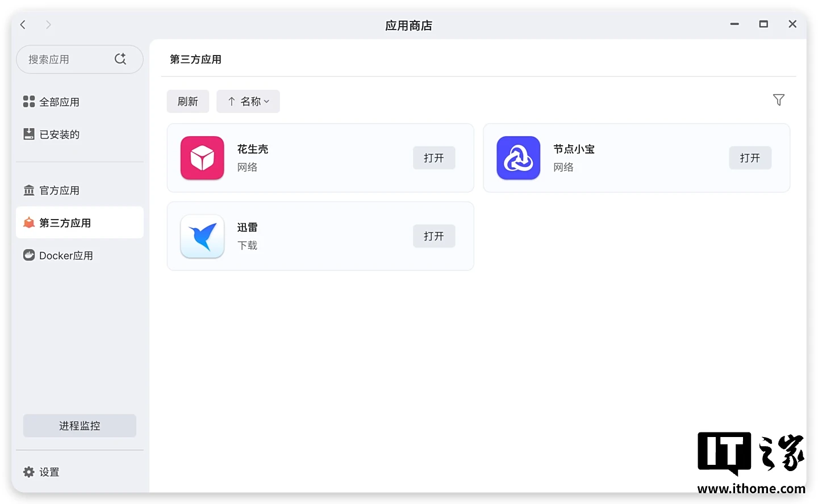Click the 节点小宝 app icon
This screenshot has width=818, height=504.
pos(518,158)
